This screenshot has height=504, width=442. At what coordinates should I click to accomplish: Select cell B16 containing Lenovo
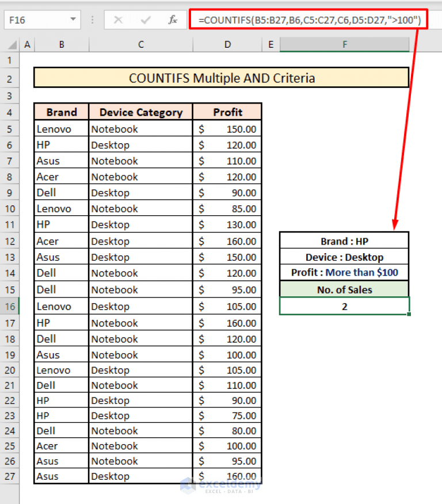coord(62,306)
